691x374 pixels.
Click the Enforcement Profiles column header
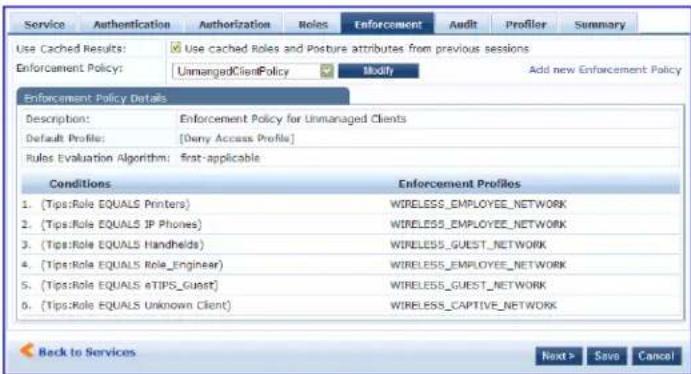click(x=459, y=184)
